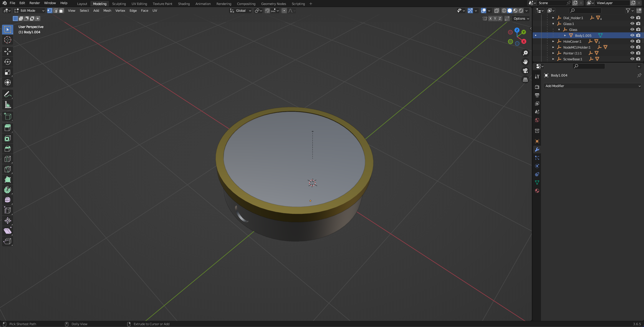Select the Measure tool
The height and width of the screenshot is (327, 644).
pos(8,105)
